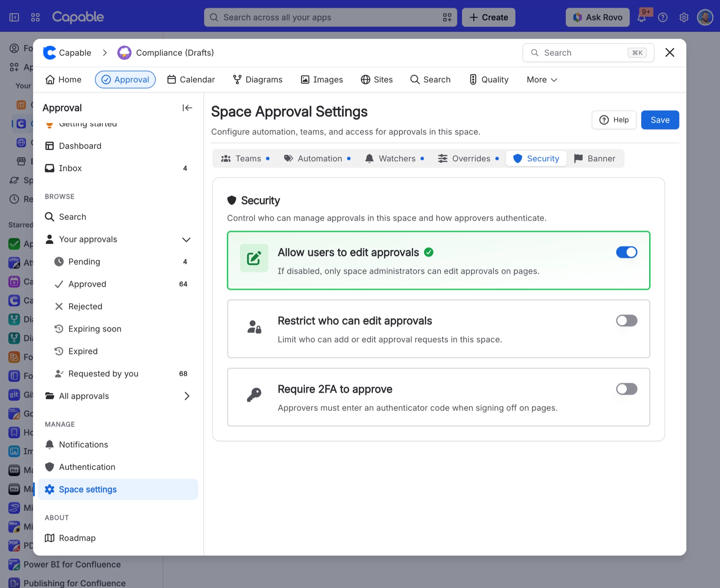The height and width of the screenshot is (588, 720).
Task: Select the Approval tab in the space nav
Action: click(x=125, y=80)
